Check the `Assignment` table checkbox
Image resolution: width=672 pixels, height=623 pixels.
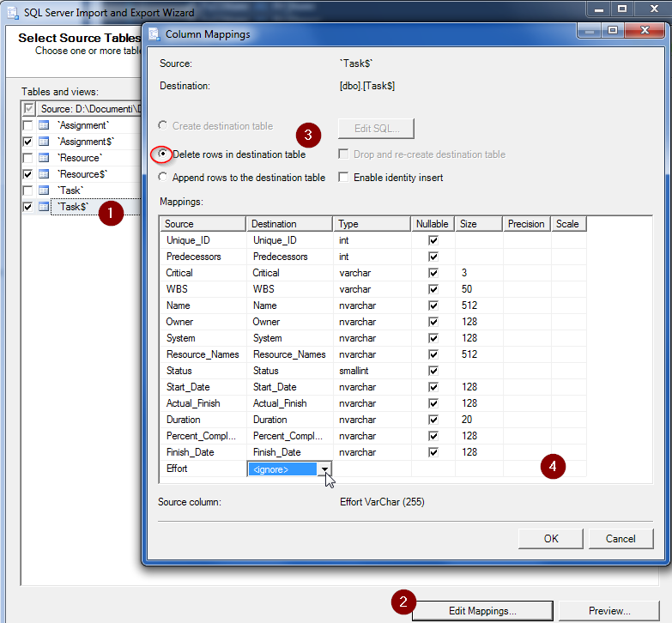coord(28,125)
